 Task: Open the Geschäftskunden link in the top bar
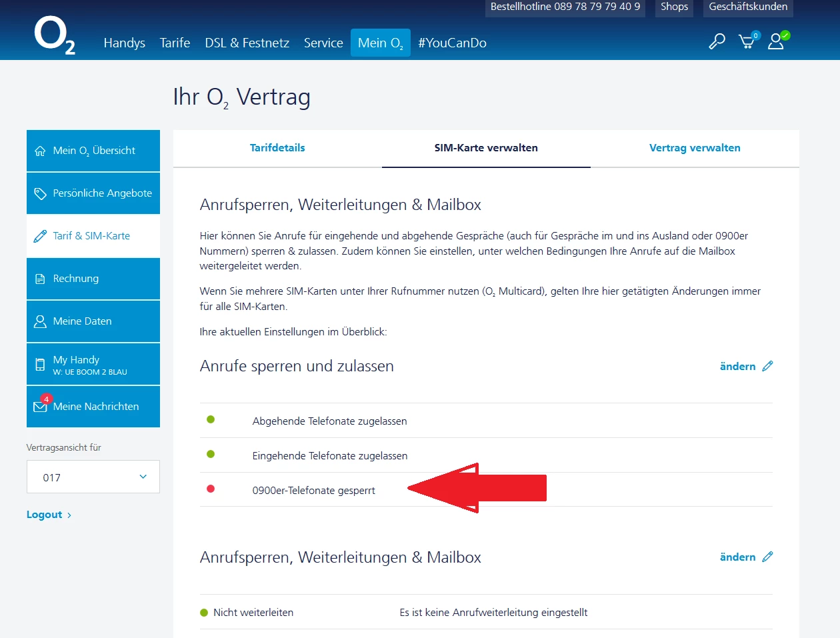(748, 7)
